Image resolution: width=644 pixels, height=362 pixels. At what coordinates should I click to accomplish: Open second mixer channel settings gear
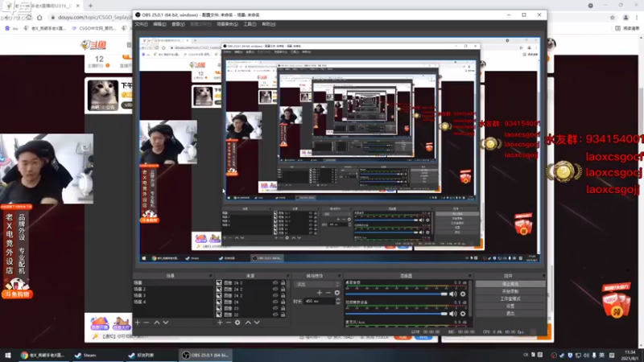[463, 314]
